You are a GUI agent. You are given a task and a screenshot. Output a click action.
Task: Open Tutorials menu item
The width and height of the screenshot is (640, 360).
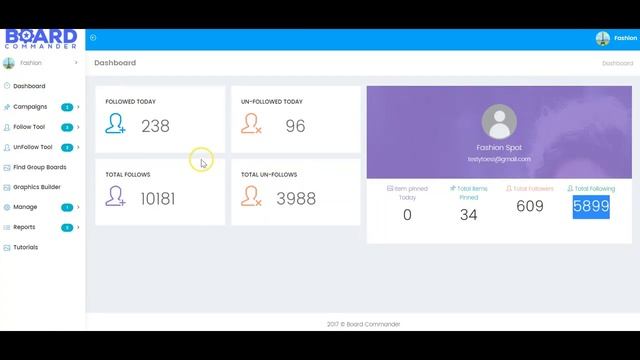(x=25, y=247)
